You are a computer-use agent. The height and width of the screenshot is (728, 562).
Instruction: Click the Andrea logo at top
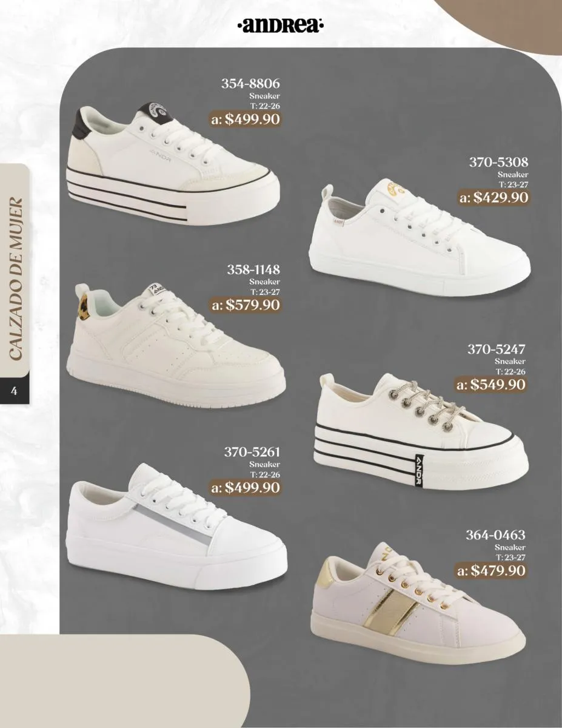(281, 26)
